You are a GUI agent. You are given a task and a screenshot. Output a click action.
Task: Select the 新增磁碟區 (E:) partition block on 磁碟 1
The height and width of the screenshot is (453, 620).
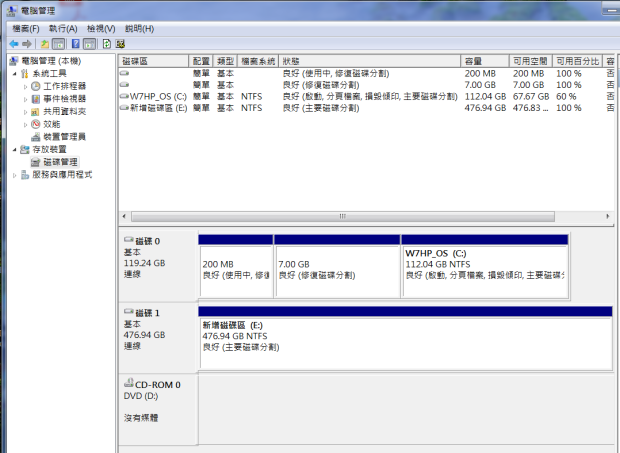pos(405,338)
